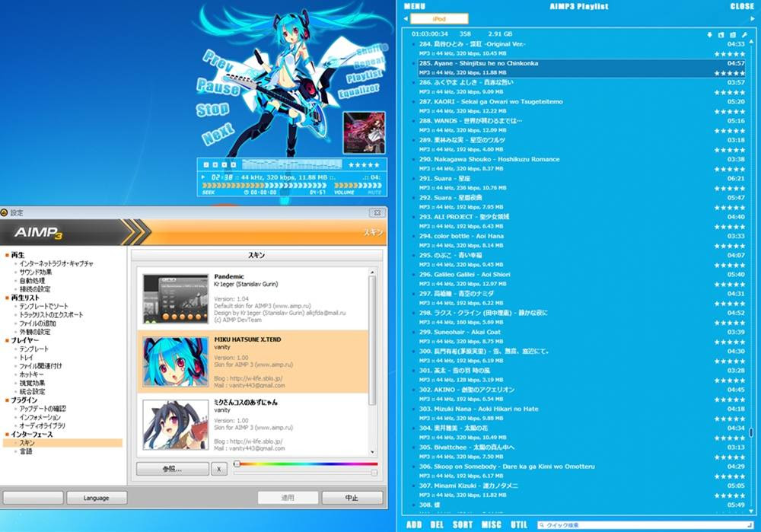Screen dimensions: 761x532
Task: Click the left tab arrow beside iPod
Action: (x=406, y=19)
